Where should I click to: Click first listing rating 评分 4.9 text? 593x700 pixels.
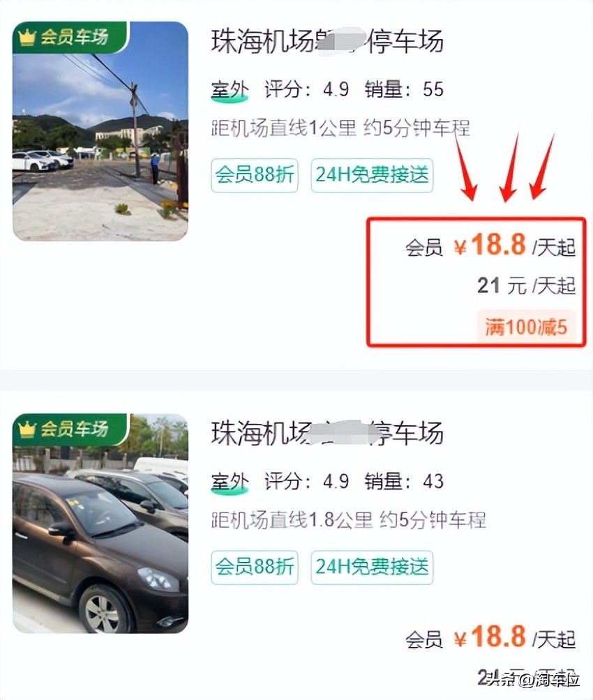coord(306,89)
